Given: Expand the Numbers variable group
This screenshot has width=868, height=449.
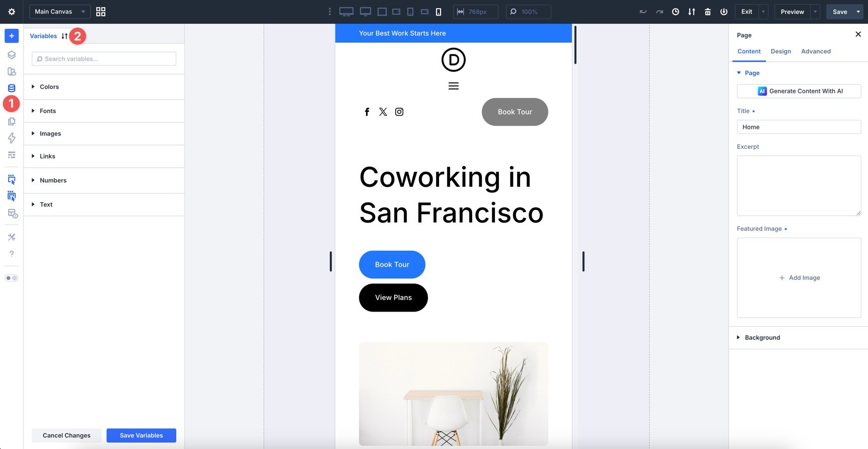Looking at the screenshot, I should point(104,180).
